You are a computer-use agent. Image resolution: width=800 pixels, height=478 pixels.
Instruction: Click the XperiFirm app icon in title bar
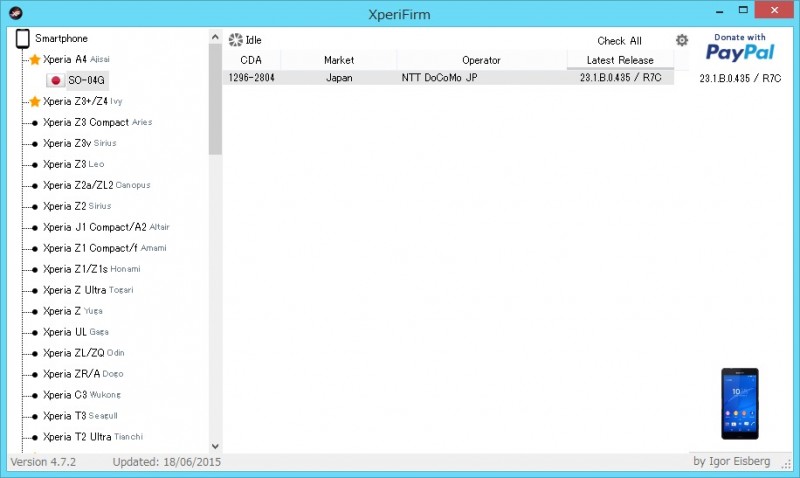pos(16,13)
